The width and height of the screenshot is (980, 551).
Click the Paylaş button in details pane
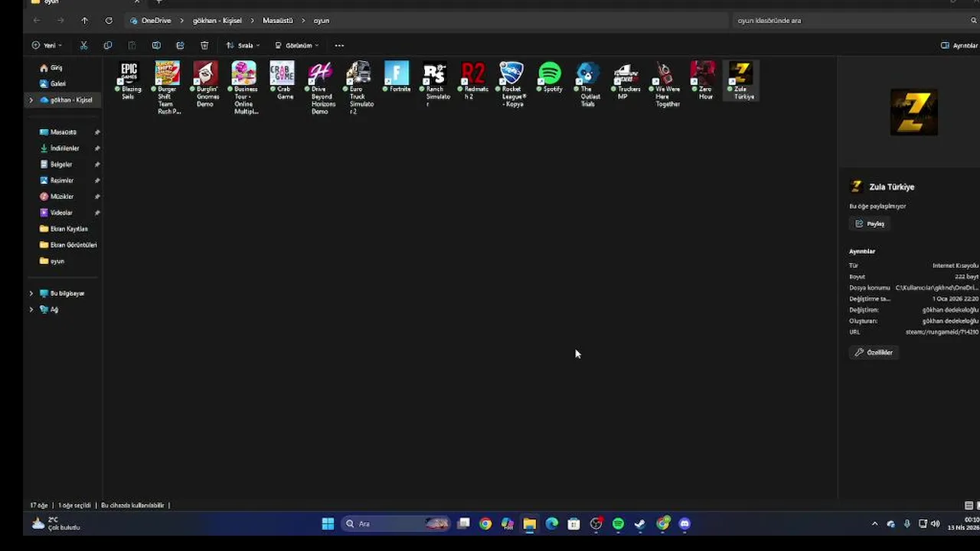click(x=870, y=223)
